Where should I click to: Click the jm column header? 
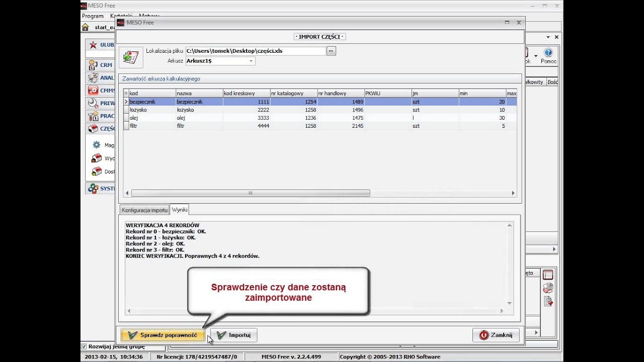(435, 94)
